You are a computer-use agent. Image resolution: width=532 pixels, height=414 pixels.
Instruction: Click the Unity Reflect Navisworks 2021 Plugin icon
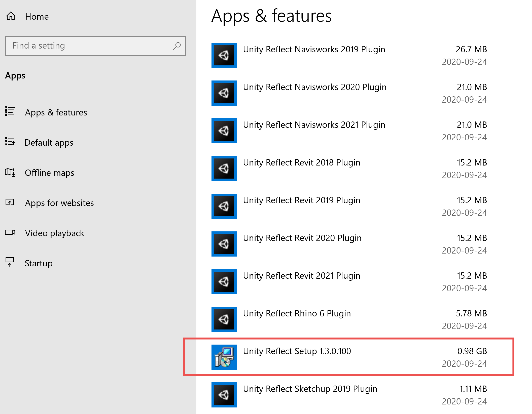[224, 131]
